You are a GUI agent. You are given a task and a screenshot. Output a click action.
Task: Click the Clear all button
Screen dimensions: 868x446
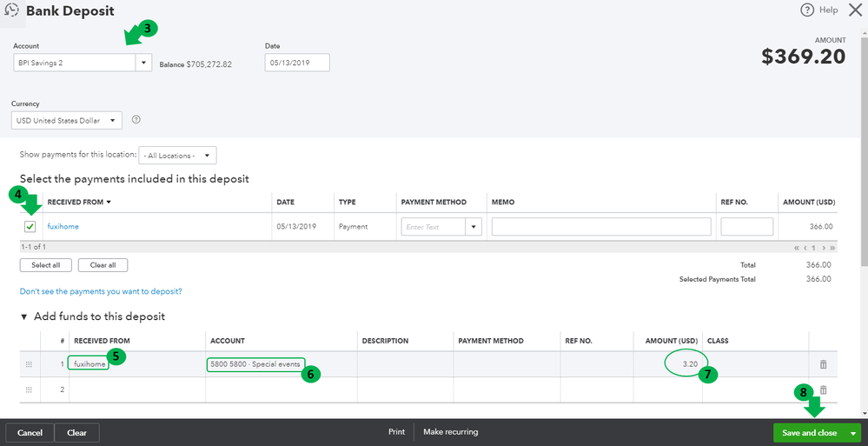click(103, 265)
